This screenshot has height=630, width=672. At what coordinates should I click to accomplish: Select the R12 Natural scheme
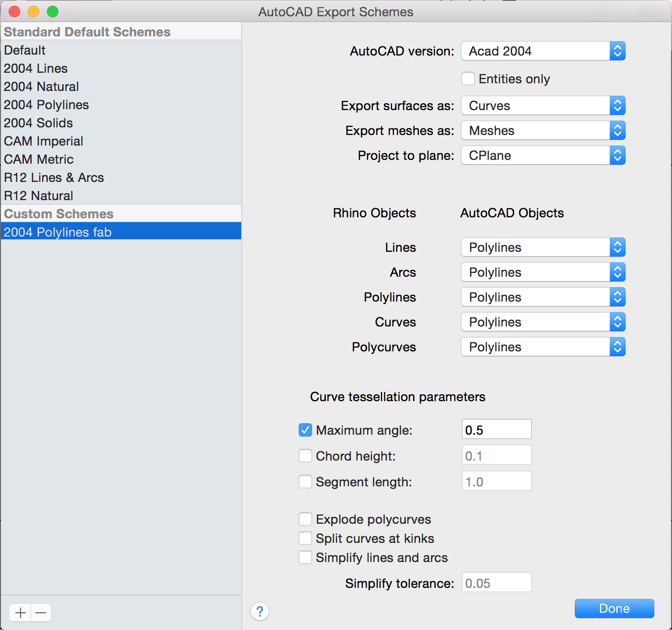pyautogui.click(x=121, y=195)
